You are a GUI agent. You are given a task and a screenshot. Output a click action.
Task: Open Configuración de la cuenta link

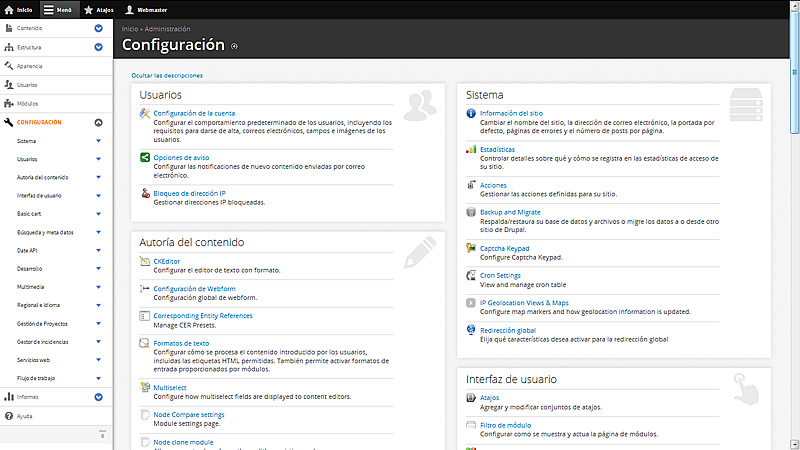(x=194, y=113)
